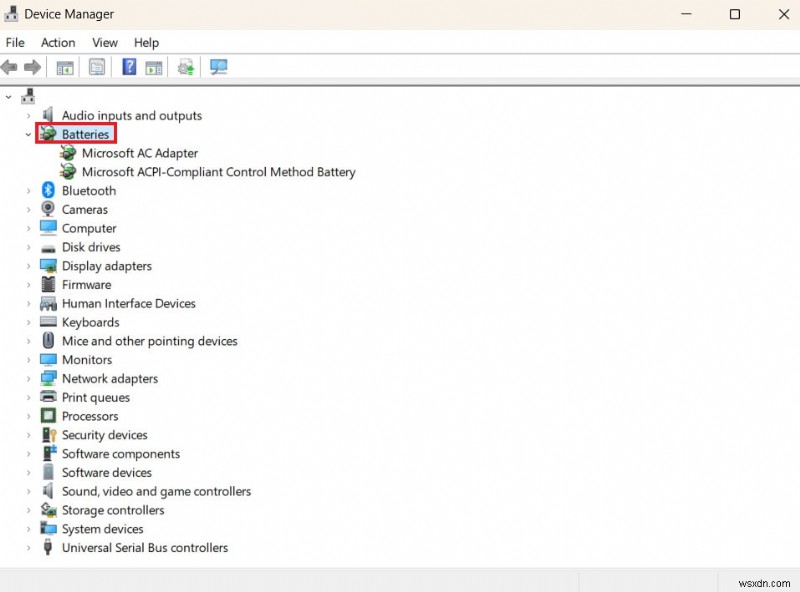800x592 pixels.
Task: Click the Keyboards icon
Action: [x=48, y=322]
